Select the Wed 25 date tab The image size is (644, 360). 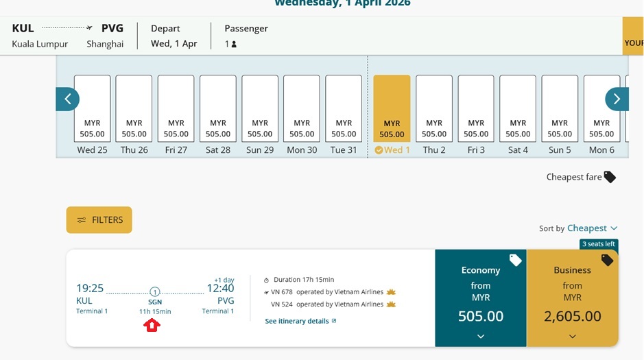93,115
